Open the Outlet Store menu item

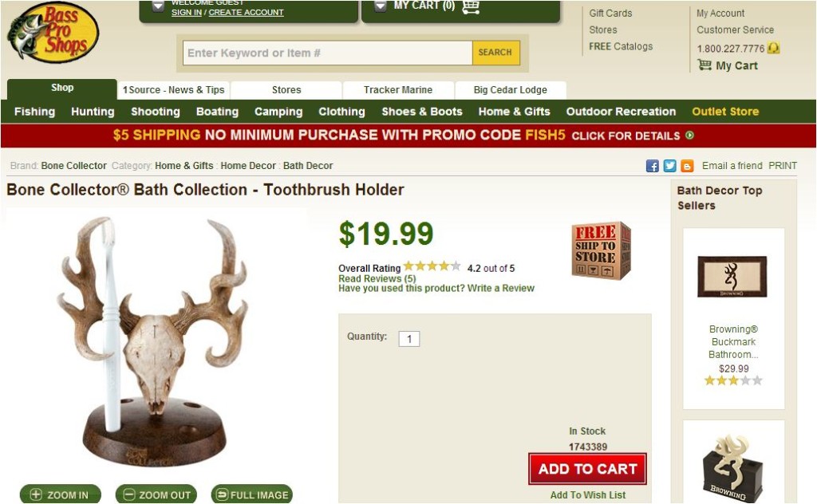click(725, 112)
